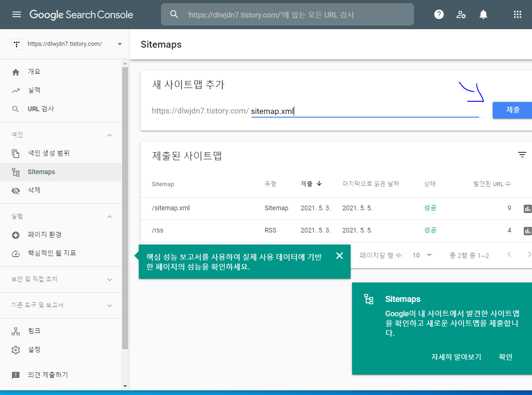Click 자세히 알아보기 in Sitemaps popup
The image size is (532, 395).
click(456, 357)
